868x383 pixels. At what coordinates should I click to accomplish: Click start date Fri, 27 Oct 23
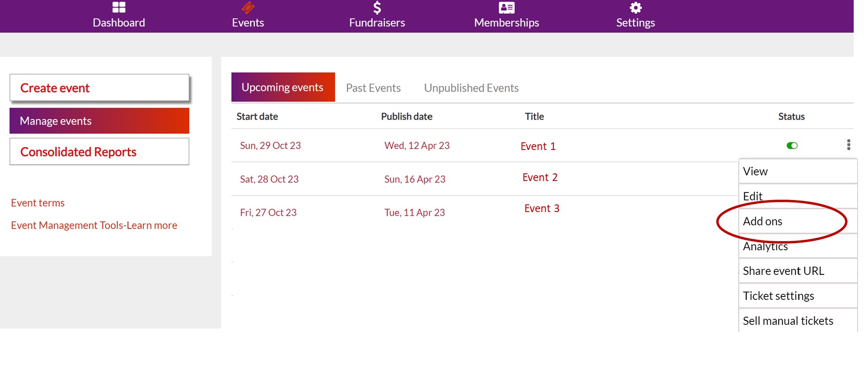[268, 213]
